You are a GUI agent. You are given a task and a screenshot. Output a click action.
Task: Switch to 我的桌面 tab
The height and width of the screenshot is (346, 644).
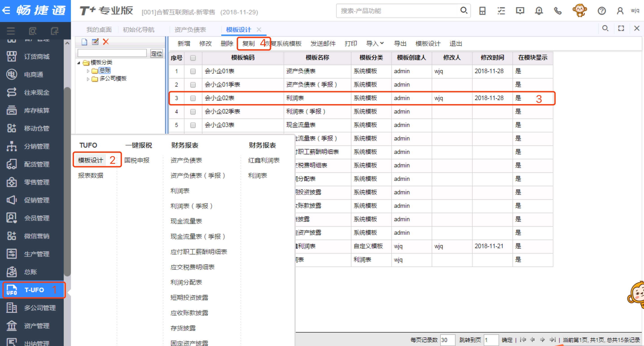click(x=99, y=29)
